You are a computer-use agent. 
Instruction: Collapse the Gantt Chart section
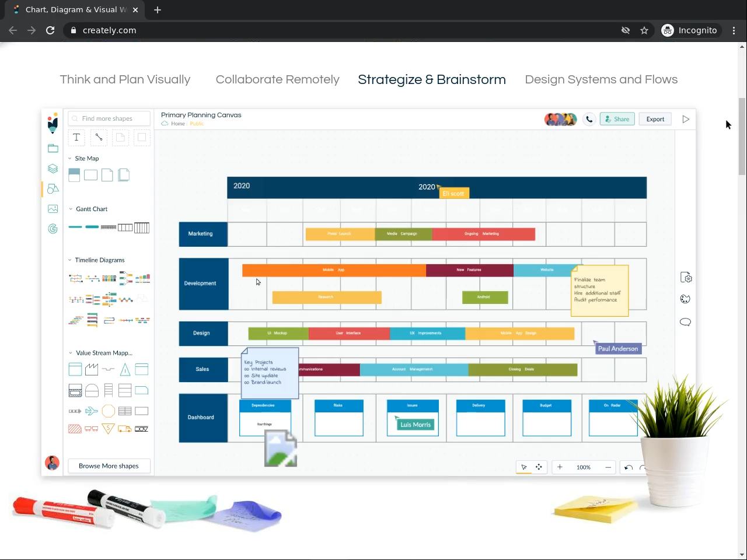(x=71, y=209)
